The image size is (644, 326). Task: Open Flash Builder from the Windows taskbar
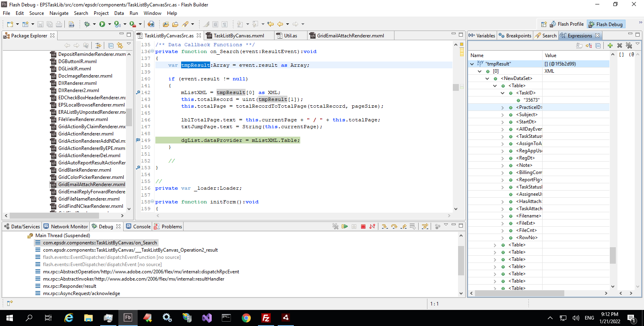pyautogui.click(x=128, y=318)
